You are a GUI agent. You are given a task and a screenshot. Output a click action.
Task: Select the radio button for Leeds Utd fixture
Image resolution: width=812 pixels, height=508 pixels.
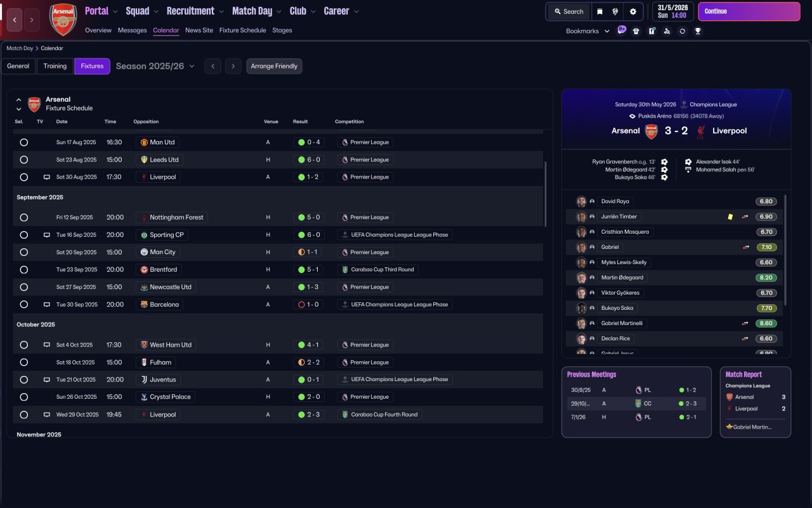(24, 160)
